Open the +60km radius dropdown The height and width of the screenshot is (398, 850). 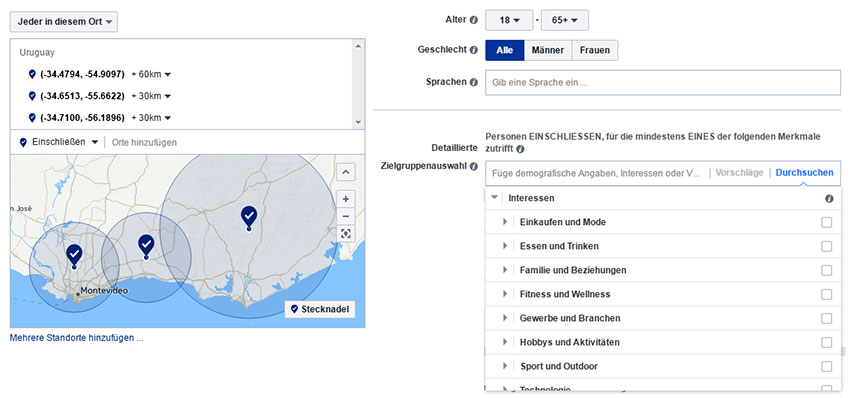tap(151, 74)
